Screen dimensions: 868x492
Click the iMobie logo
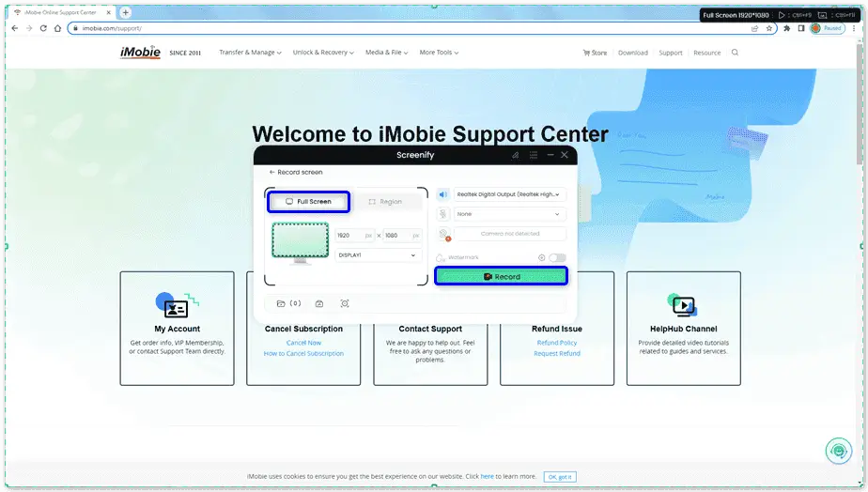point(140,52)
